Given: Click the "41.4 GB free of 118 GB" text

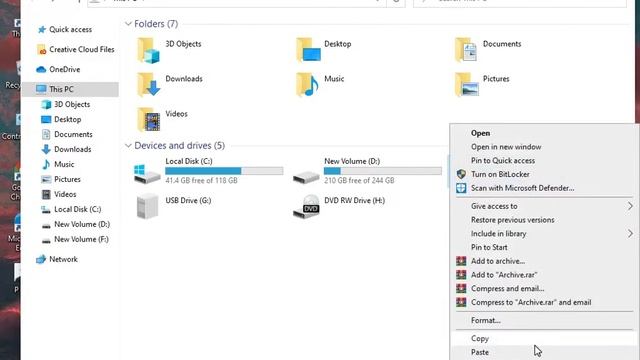Looking at the screenshot, I should pos(201,180).
